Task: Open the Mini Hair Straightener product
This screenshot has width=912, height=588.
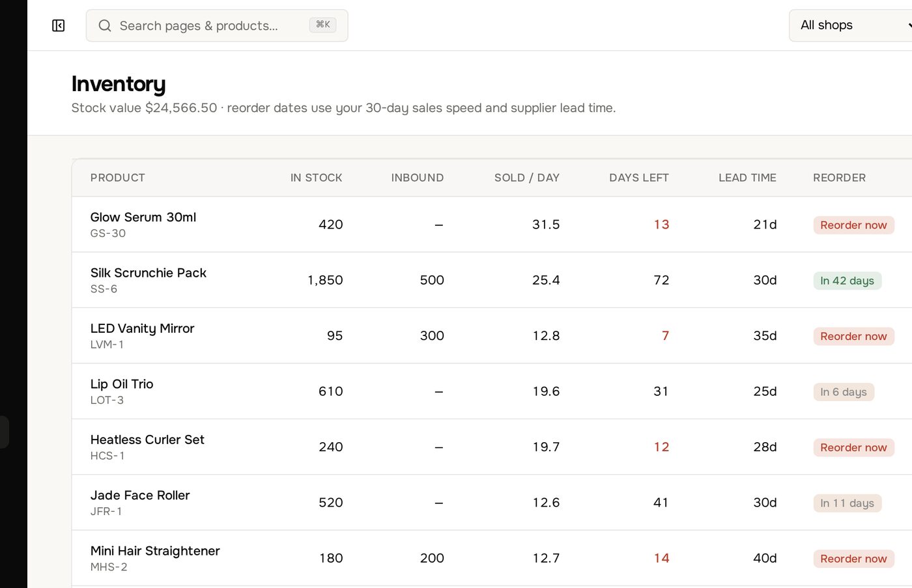Action: tap(155, 552)
